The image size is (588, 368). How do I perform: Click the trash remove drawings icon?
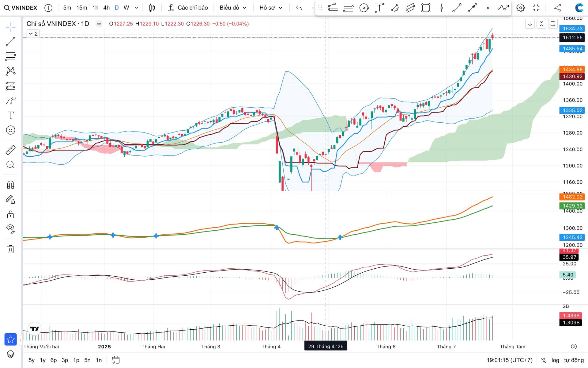10,249
